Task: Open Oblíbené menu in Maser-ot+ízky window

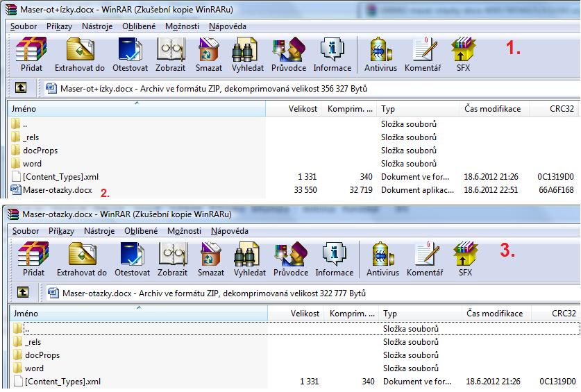Action: pyautogui.click(x=139, y=26)
